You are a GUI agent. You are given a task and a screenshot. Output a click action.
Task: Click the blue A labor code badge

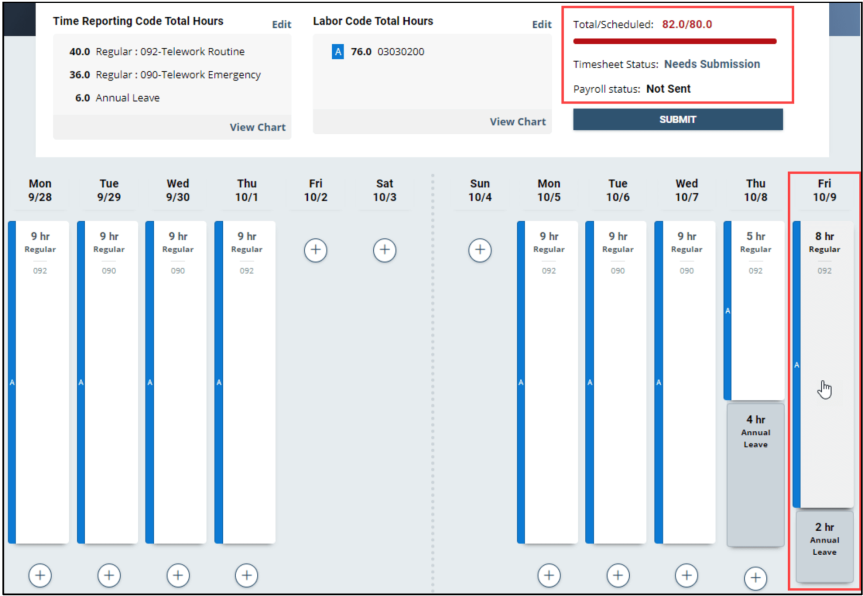pos(338,52)
